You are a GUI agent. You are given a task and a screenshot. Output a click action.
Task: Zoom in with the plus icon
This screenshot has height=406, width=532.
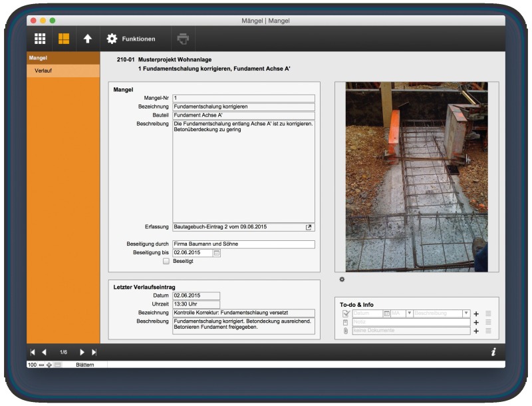49,365
